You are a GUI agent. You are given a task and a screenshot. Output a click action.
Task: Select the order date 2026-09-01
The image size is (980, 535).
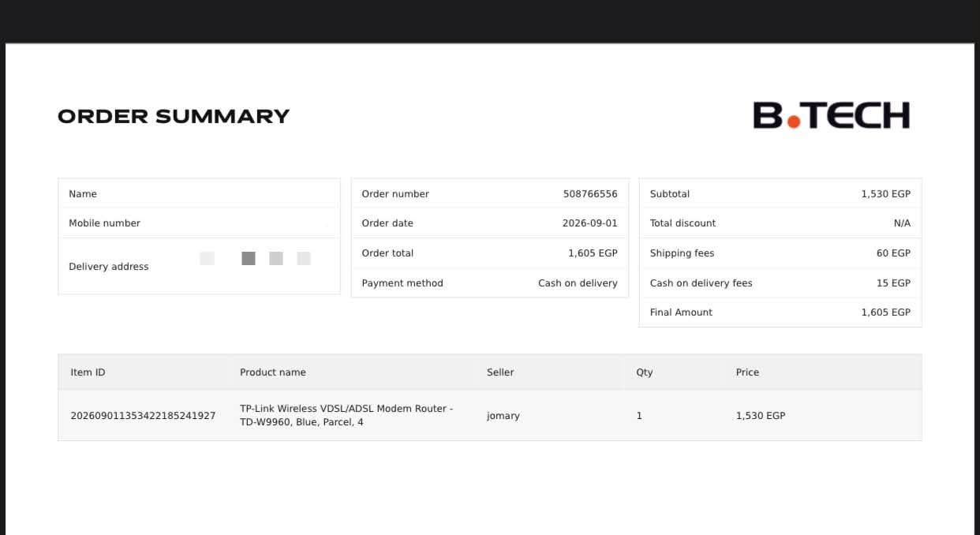coord(589,223)
